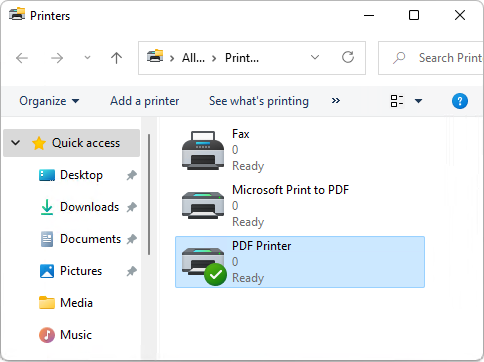The width and height of the screenshot is (484, 362).
Task: Click See what's printing
Action: tap(259, 101)
